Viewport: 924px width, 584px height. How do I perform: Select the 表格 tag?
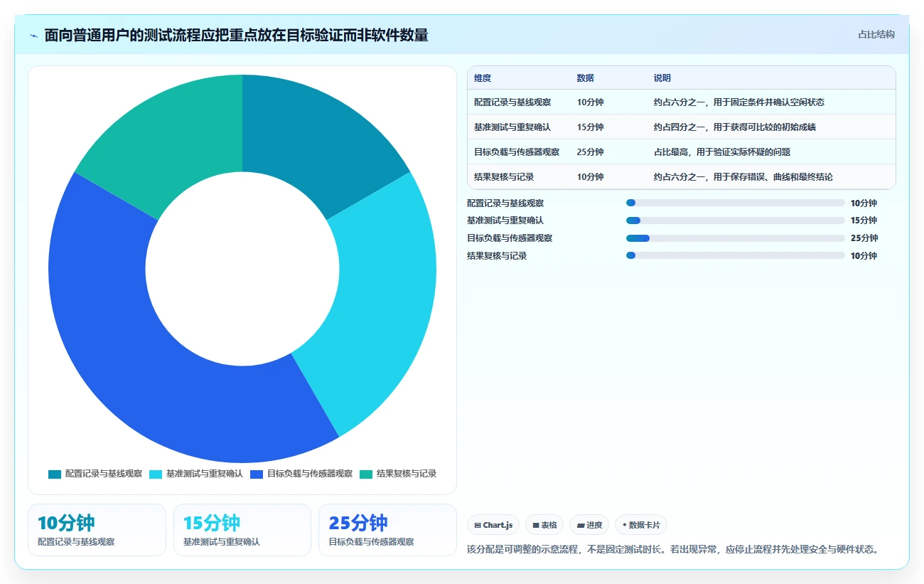[544, 525]
